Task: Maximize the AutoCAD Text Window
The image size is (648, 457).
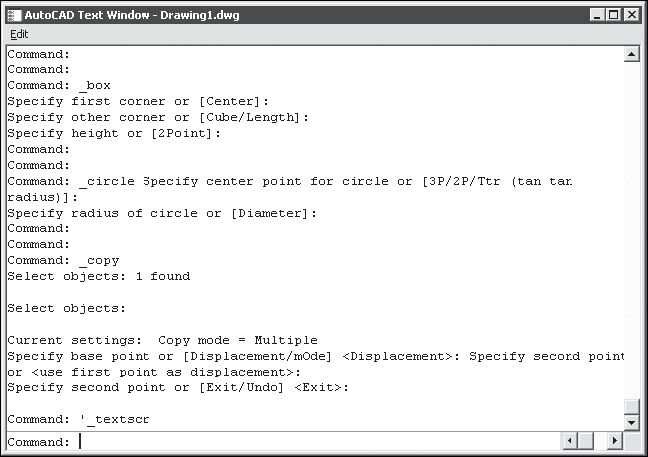Action: point(613,15)
